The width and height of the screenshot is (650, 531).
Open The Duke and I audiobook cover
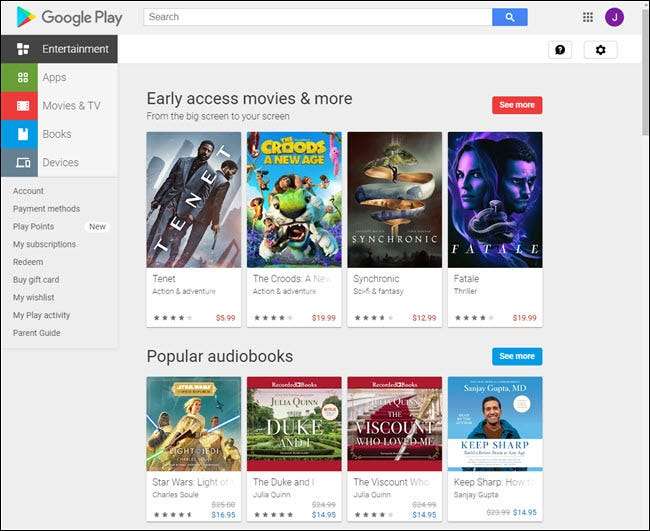click(x=294, y=424)
